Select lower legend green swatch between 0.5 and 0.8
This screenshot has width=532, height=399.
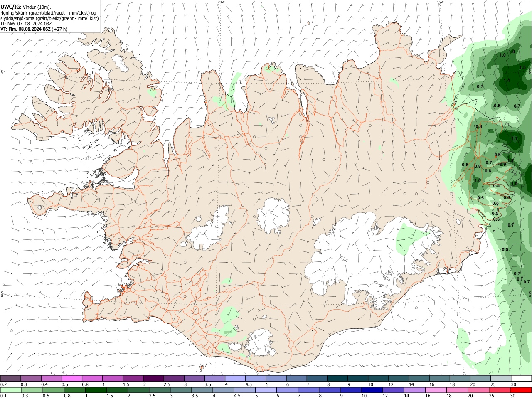54,390
